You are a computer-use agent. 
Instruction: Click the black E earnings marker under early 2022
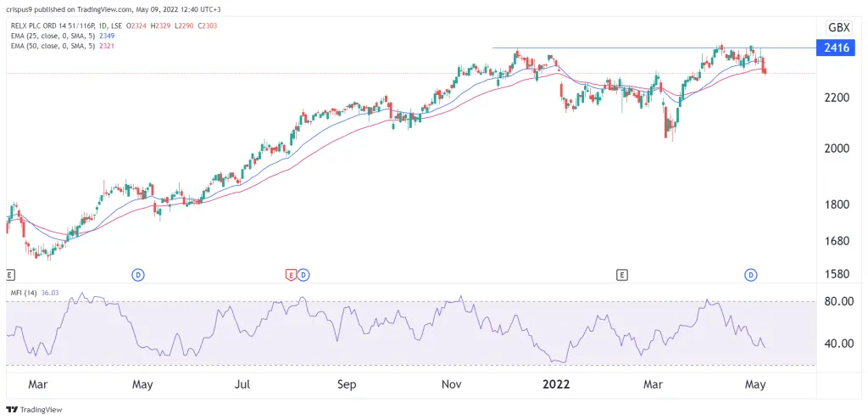coord(622,274)
